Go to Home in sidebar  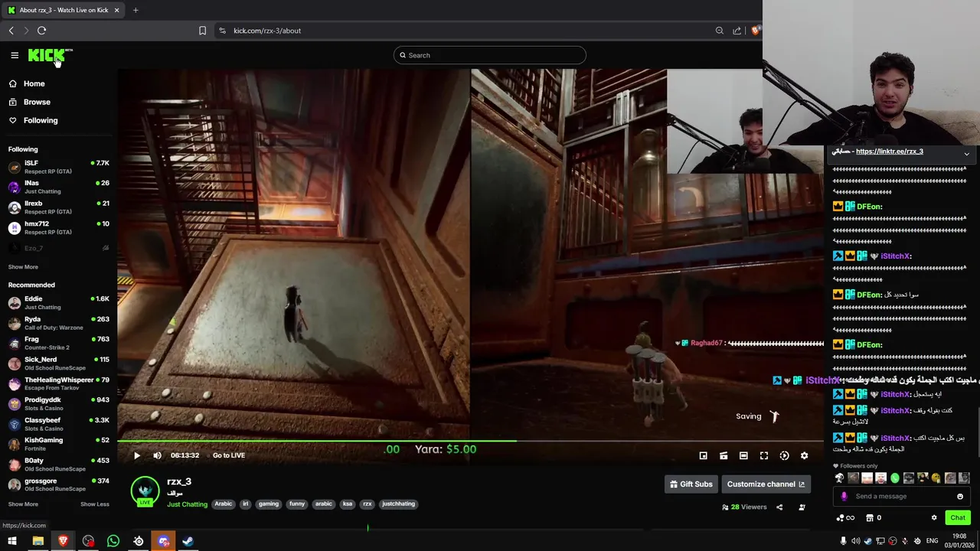pos(34,83)
